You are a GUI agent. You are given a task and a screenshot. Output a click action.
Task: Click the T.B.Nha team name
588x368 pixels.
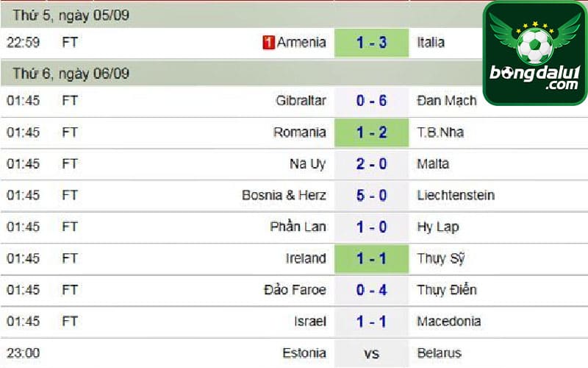coord(440,132)
